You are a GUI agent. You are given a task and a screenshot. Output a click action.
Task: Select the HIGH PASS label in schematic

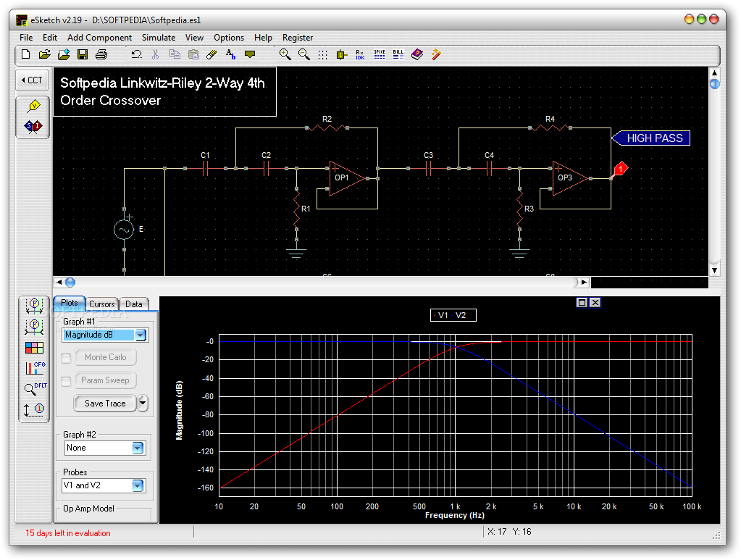(x=654, y=138)
